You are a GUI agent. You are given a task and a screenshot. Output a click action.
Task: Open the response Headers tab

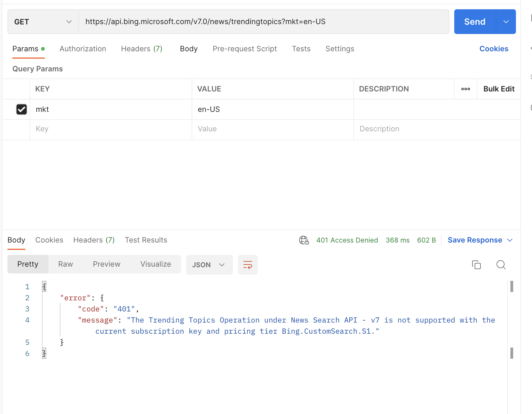pos(94,240)
